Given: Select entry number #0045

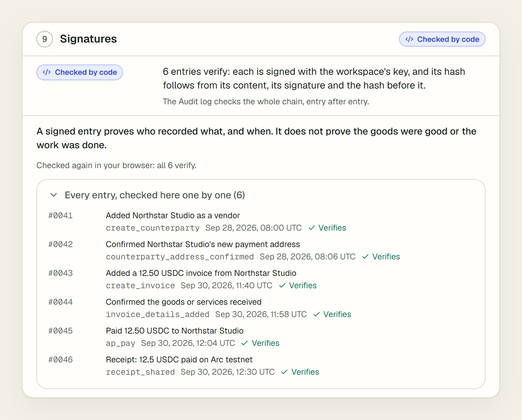Looking at the screenshot, I should click(60, 331).
